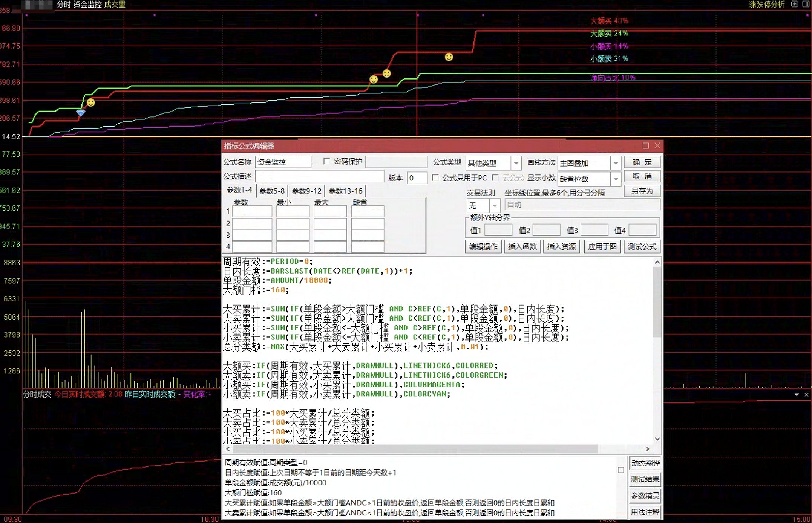This screenshot has height=523, width=812.
Task: Click into the 公式描述 input field
Action: (x=319, y=176)
